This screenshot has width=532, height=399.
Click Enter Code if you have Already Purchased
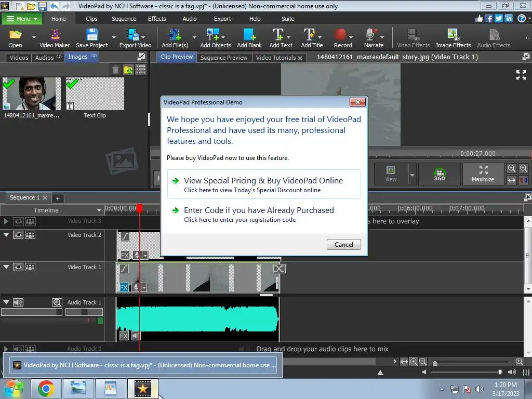[264, 214]
